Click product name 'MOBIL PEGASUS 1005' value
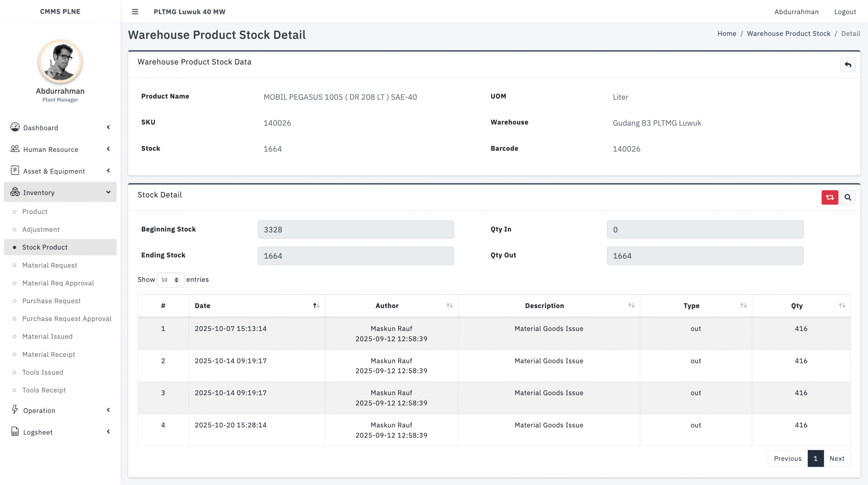This screenshot has height=485, width=868. coord(340,97)
